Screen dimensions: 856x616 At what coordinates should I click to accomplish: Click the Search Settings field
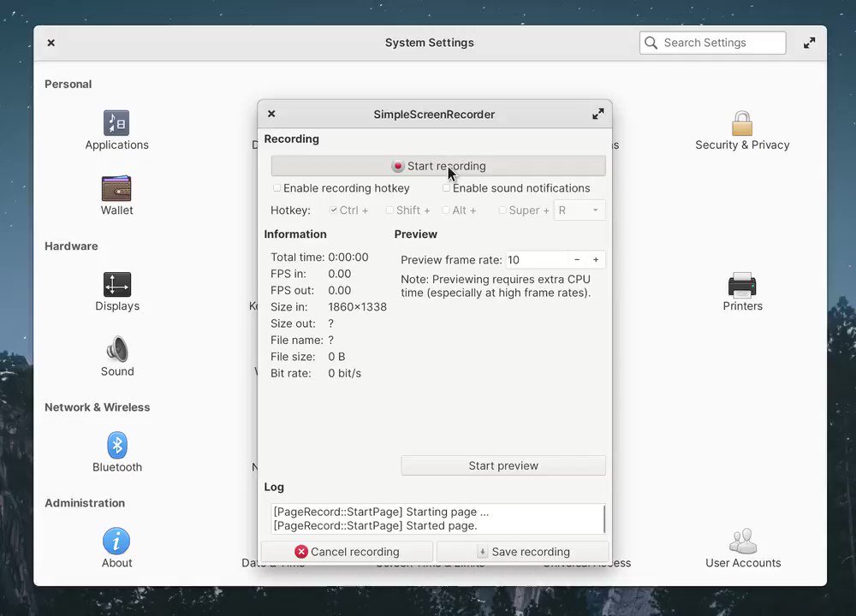712,43
